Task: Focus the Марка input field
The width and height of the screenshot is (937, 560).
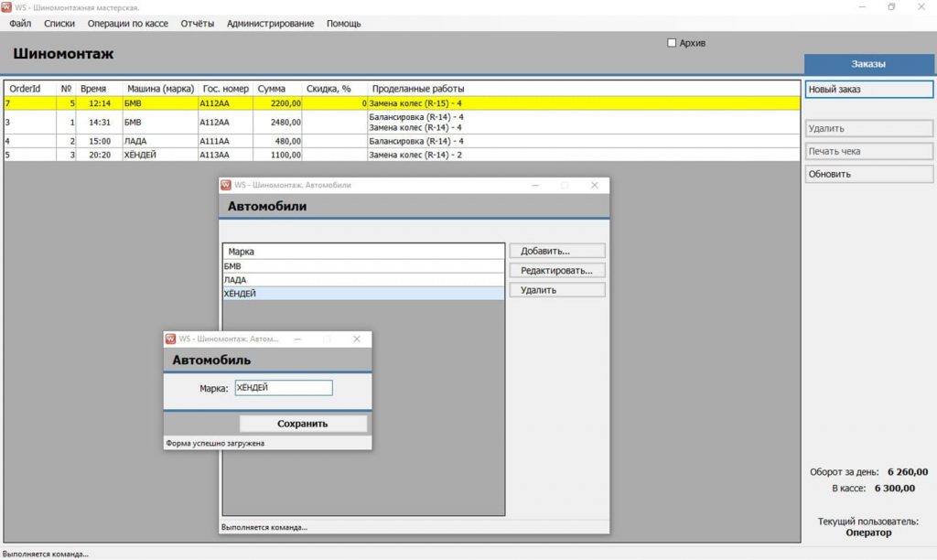Action: point(284,388)
